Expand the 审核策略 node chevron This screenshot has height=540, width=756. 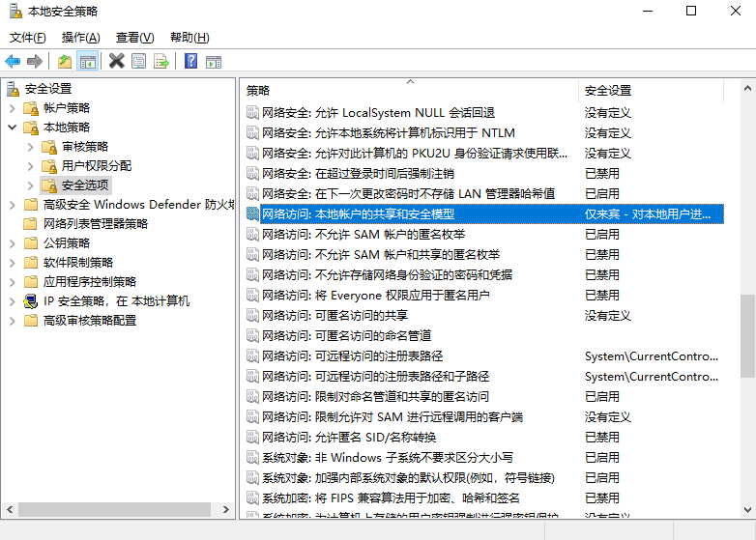point(30,147)
